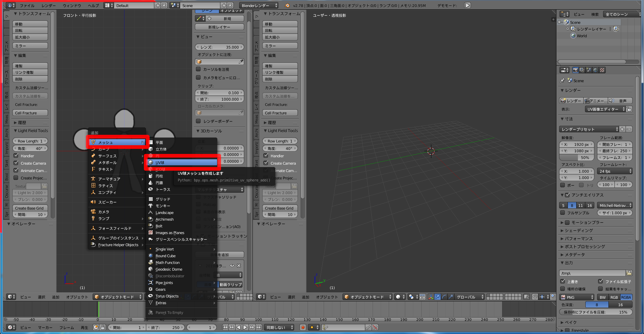This screenshot has height=334, width=644.
Task: Open the Blenderレンダー engine dropdown
Action: [x=259, y=5]
